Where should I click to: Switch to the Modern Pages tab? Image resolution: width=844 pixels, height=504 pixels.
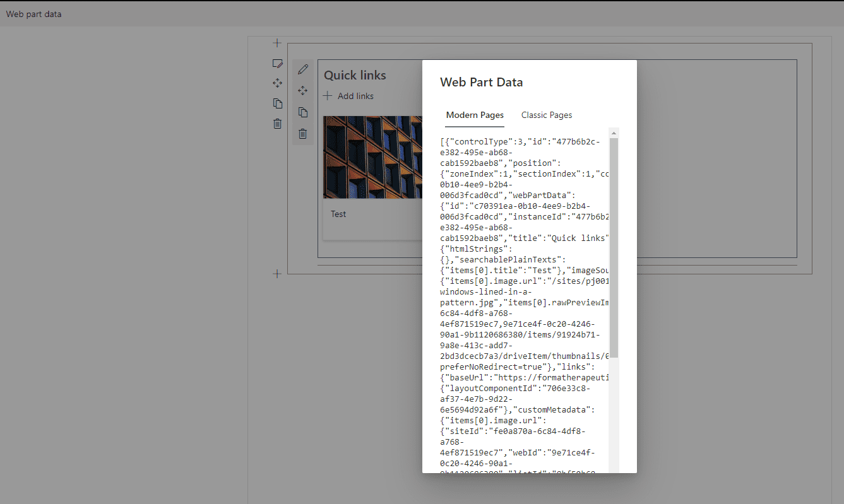[x=475, y=115]
